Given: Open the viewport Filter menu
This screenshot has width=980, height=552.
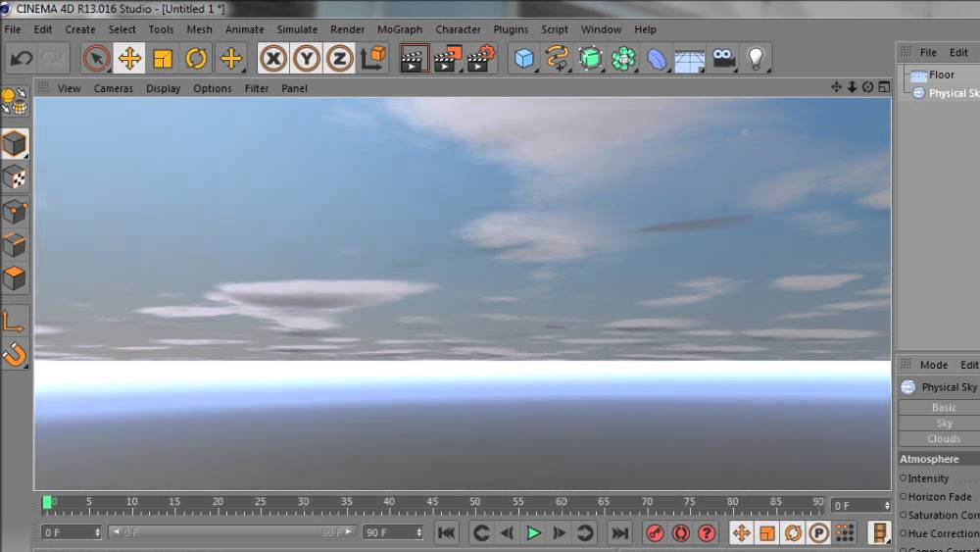Looking at the screenshot, I should click(x=257, y=88).
